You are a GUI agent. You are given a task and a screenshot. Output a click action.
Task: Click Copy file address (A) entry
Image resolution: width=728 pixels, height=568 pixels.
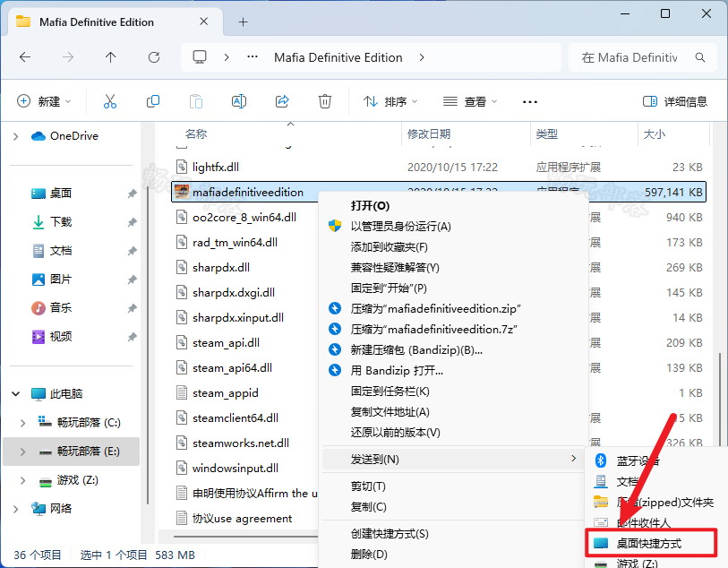390,411
